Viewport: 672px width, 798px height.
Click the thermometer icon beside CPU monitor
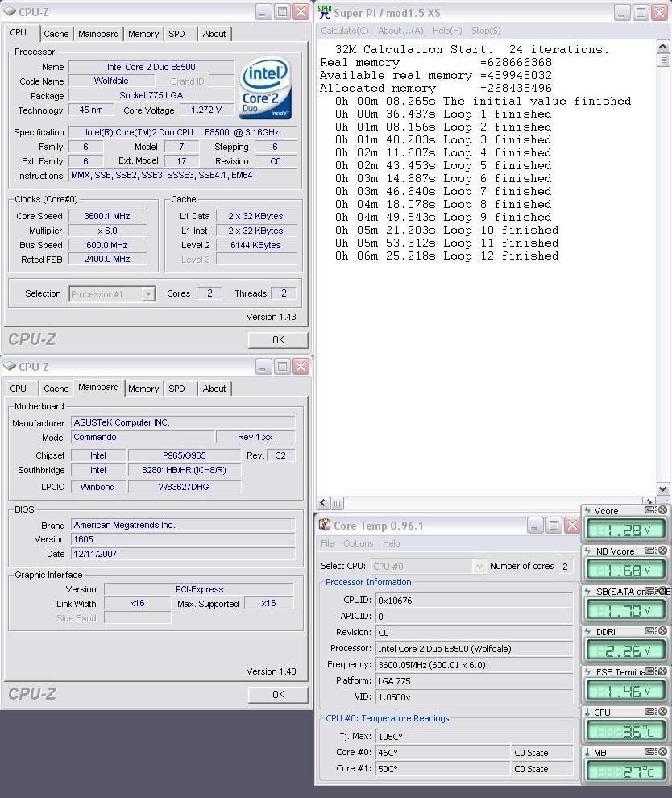coord(587,712)
